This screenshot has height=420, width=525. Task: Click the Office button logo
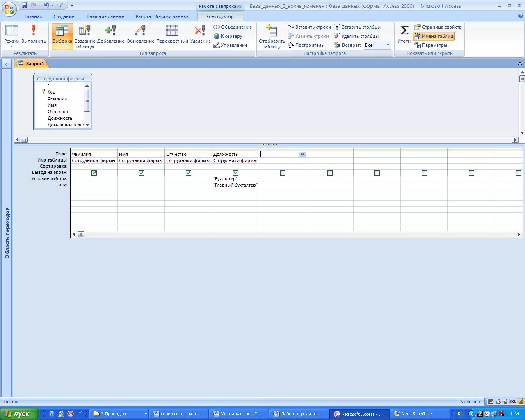point(9,9)
